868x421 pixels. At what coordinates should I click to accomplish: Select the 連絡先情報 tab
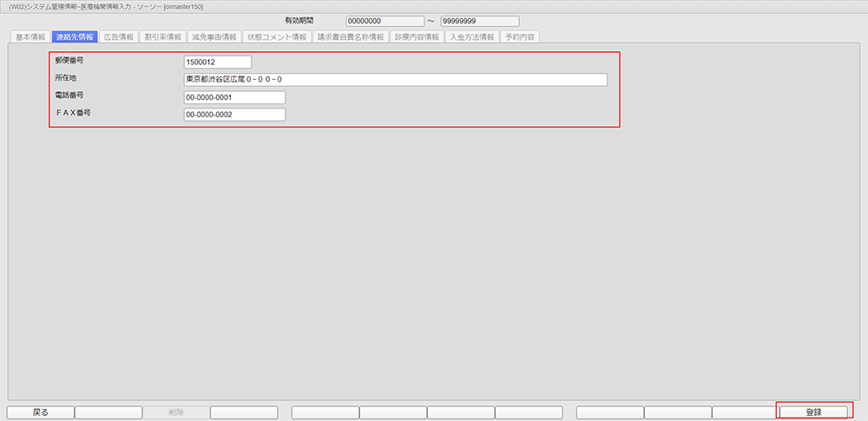pyautogui.click(x=74, y=37)
